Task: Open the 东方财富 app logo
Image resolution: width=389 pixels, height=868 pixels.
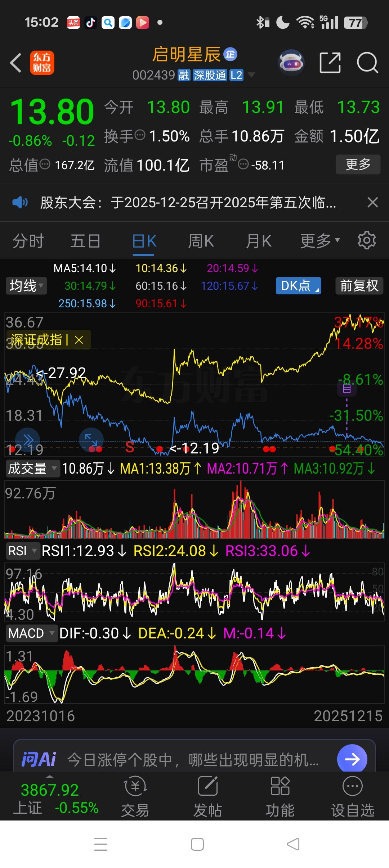Action: (42, 63)
